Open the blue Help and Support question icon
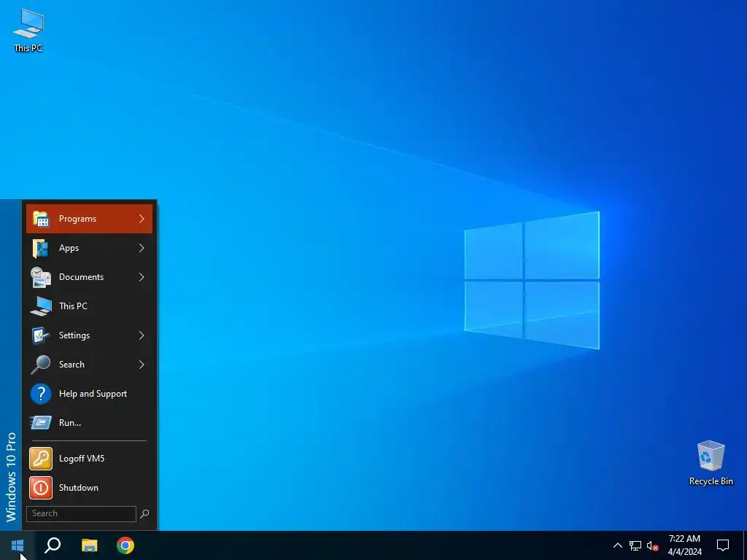This screenshot has width=747, height=560. pyautogui.click(x=41, y=394)
